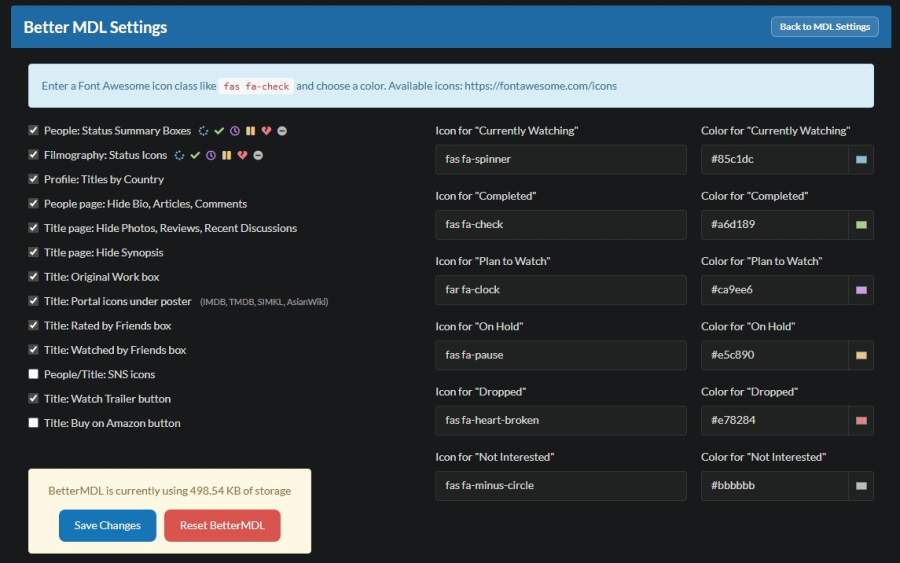The width and height of the screenshot is (900, 563).
Task: Toggle Filmography: Status Icons checkbox
Action: [33, 155]
